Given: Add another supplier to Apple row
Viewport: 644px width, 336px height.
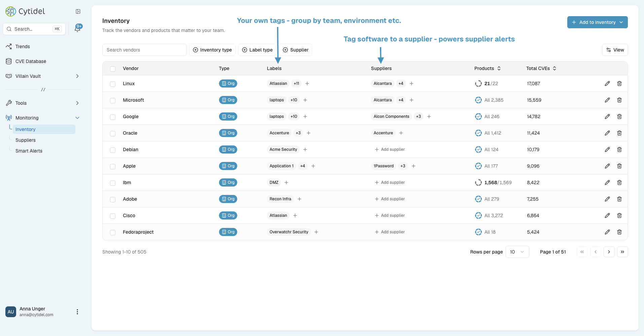Looking at the screenshot, I should click(x=414, y=166).
